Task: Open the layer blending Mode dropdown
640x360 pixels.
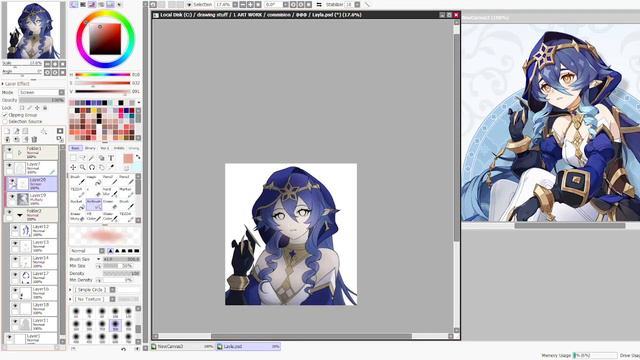Action: 42,92
